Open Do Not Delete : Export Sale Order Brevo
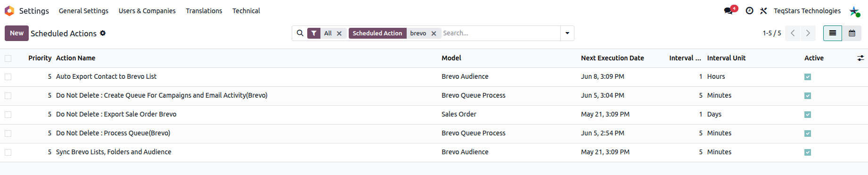This screenshot has height=175, width=868. click(116, 114)
